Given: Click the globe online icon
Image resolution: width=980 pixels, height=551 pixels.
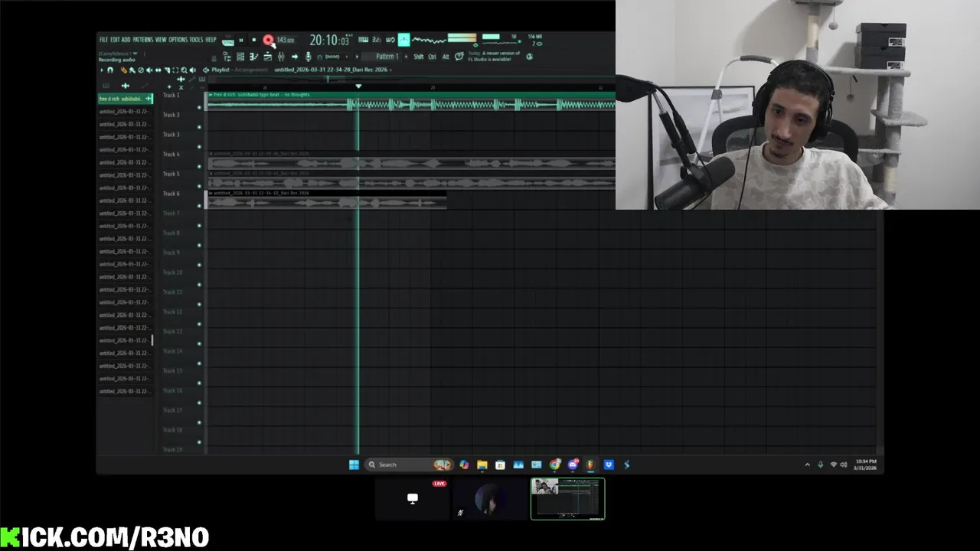Looking at the screenshot, I should (529, 57).
